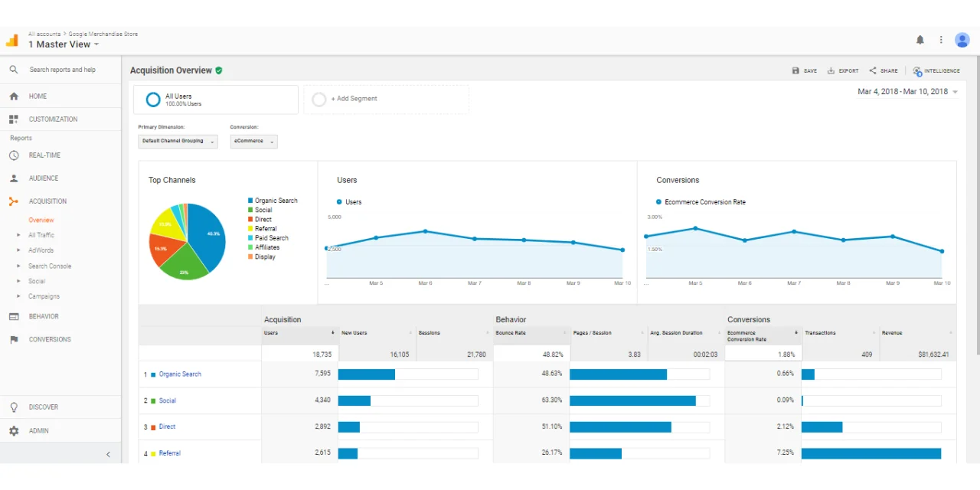The width and height of the screenshot is (980, 490).
Task: Open the Behavior reports section
Action: point(44,316)
